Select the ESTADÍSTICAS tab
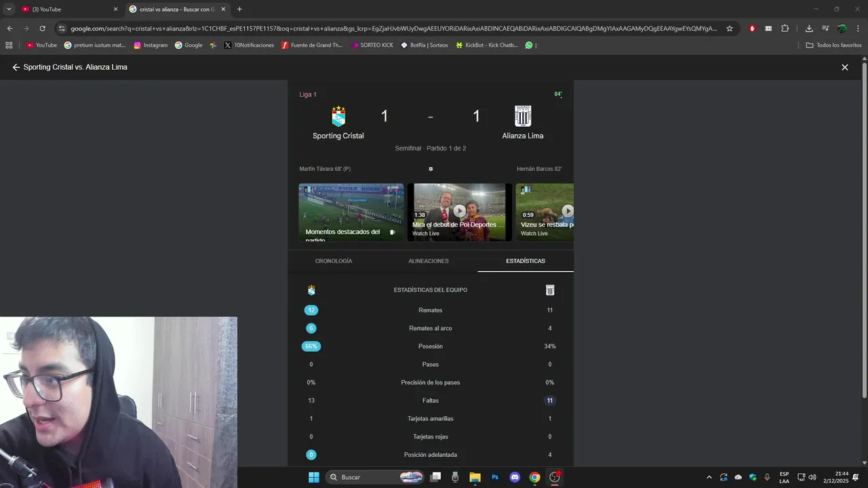The height and width of the screenshot is (488, 868). tap(526, 261)
